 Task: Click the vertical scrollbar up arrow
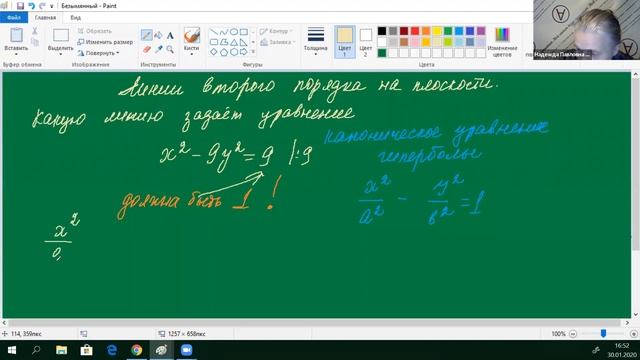click(636, 75)
